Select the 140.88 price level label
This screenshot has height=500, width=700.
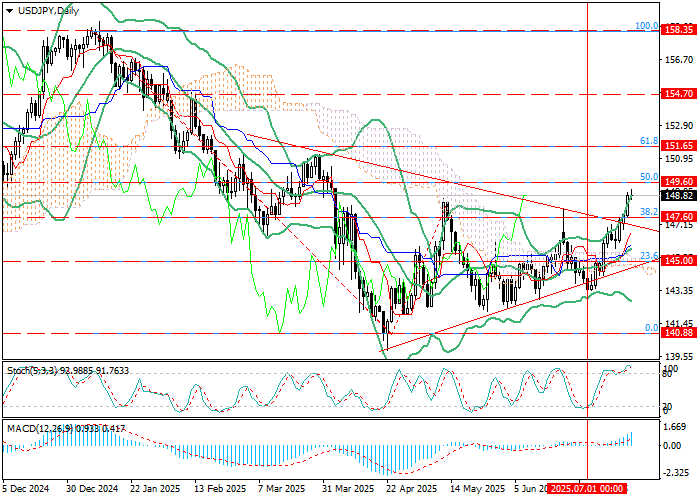(x=680, y=333)
